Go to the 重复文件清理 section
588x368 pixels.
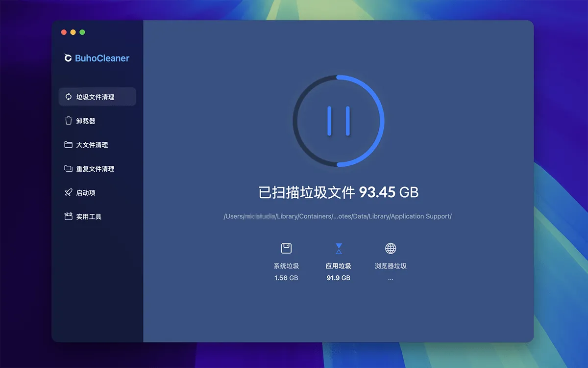point(95,169)
